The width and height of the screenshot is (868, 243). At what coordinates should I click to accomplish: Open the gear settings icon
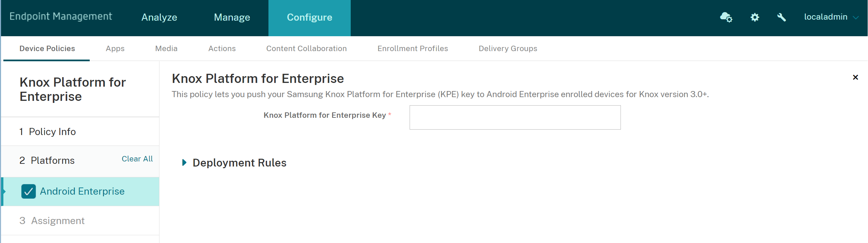coord(755,17)
